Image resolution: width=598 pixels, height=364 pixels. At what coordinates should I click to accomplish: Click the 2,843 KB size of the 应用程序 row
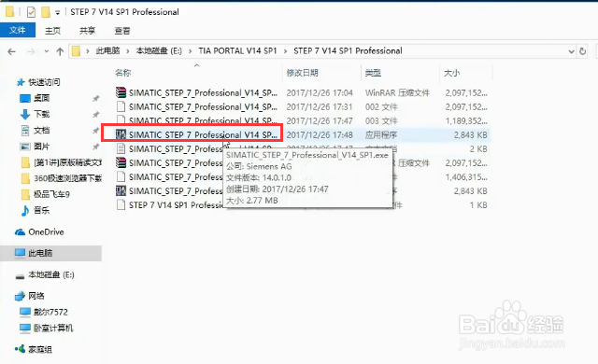470,135
